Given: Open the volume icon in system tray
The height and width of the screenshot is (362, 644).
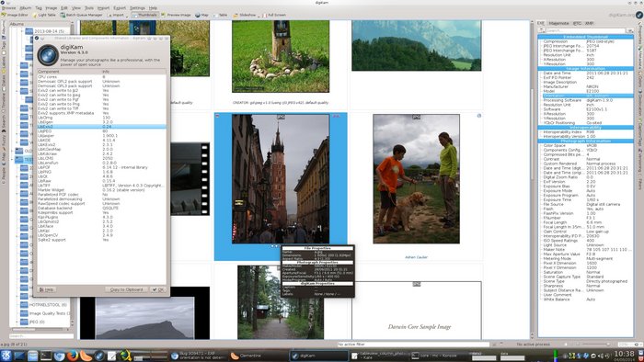Looking at the screenshot, I should 600,356.
